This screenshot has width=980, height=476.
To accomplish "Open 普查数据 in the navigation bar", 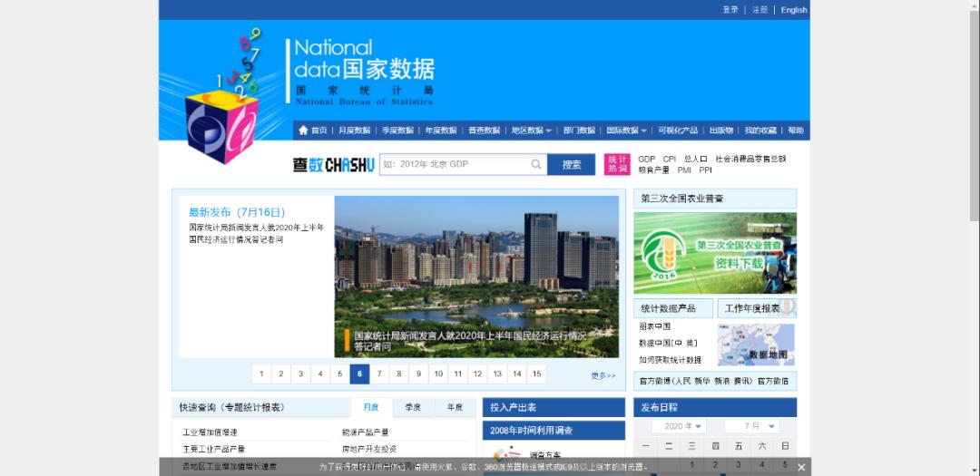I will (x=484, y=131).
